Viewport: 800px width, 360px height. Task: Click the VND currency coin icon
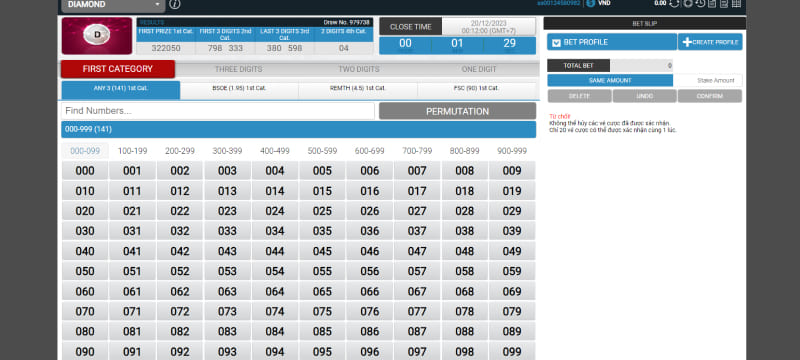point(591,3)
